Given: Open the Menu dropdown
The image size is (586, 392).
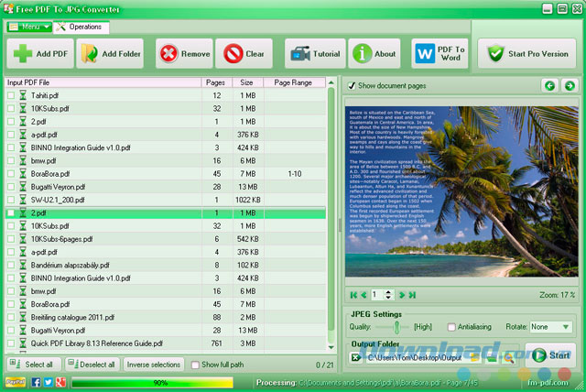Looking at the screenshot, I should coord(29,27).
